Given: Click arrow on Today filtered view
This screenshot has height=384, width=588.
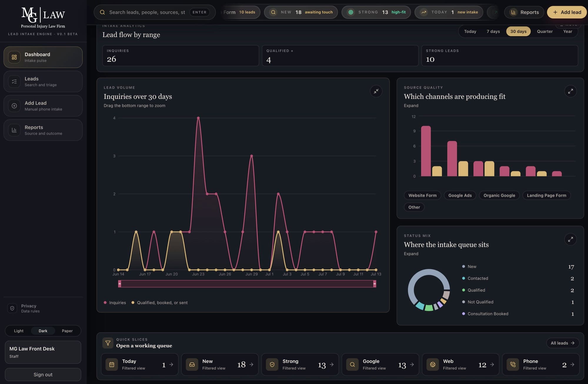Looking at the screenshot, I should [x=171, y=365].
